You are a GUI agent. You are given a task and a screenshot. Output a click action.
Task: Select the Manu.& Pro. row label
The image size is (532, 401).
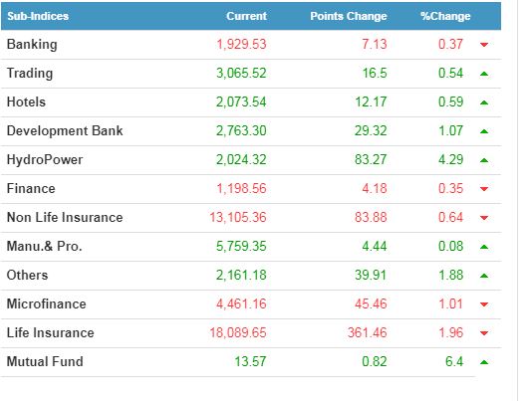45,246
